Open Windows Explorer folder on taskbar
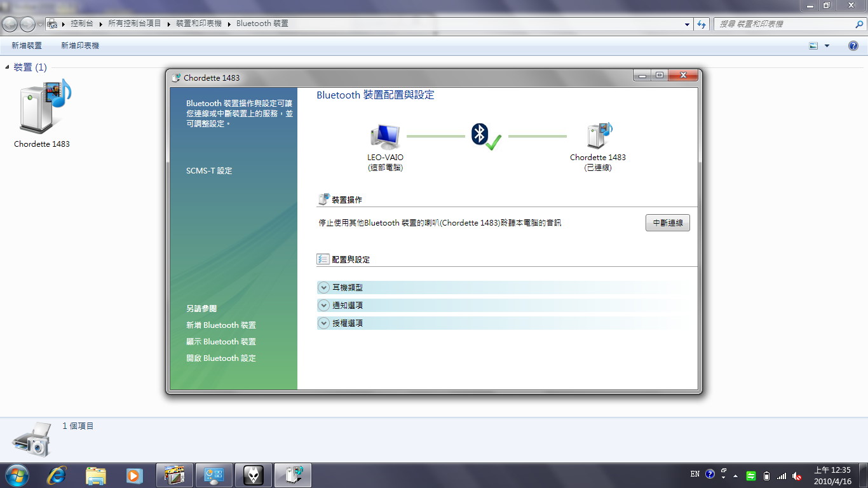 tap(96, 475)
